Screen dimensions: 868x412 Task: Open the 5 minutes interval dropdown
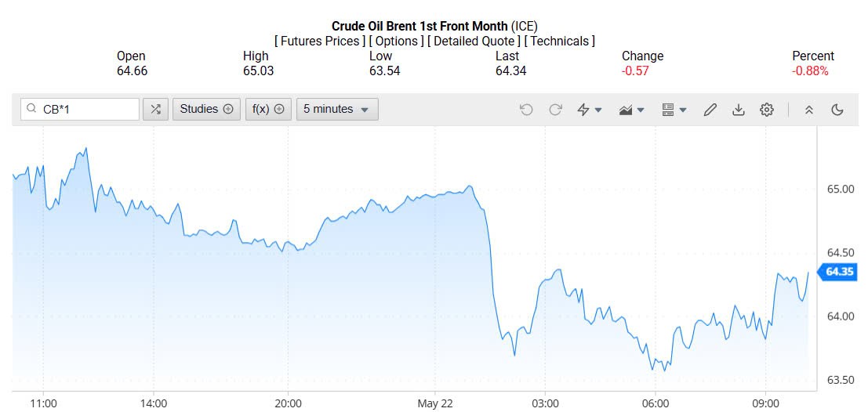pyautogui.click(x=337, y=110)
